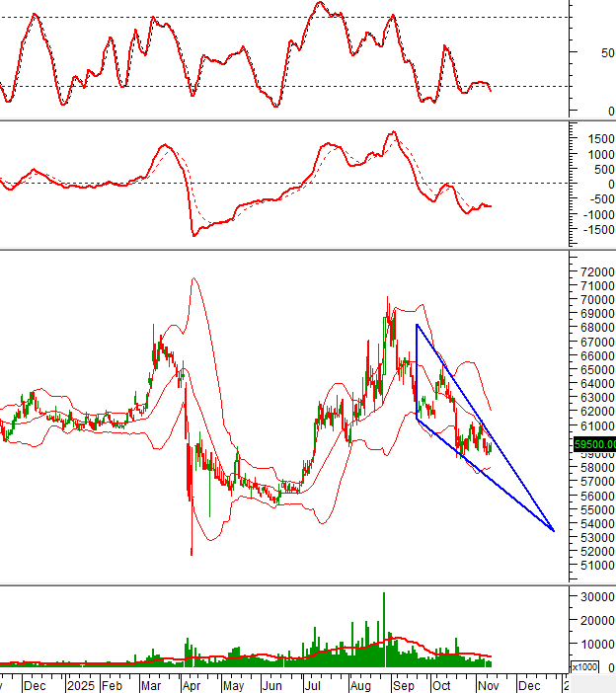Select the Apr label on time axis

[192, 684]
